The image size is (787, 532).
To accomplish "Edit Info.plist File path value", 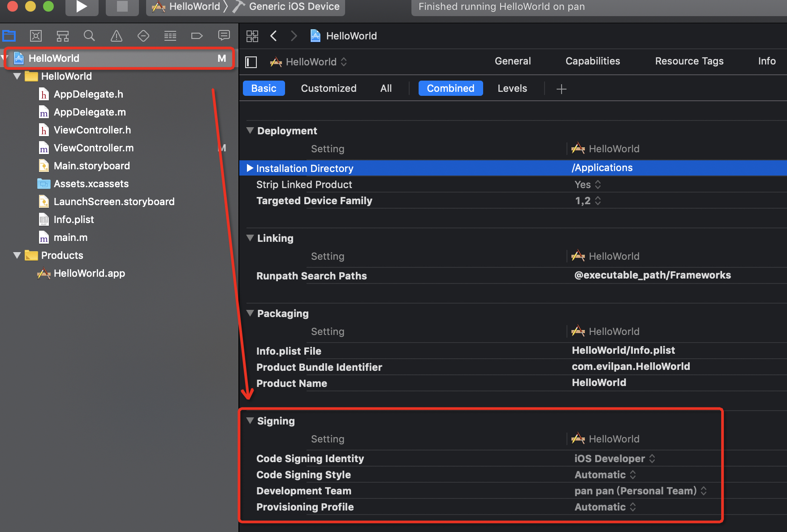I will click(x=623, y=350).
